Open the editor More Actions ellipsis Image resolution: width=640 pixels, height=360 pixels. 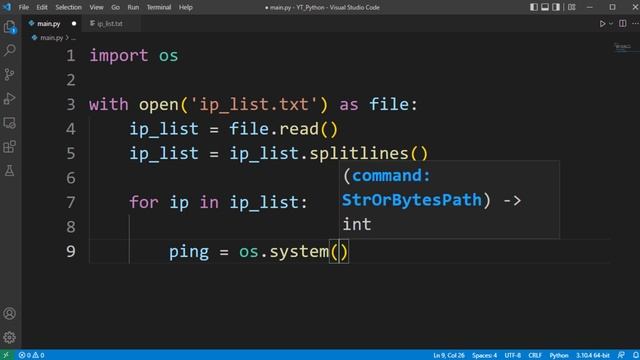pos(635,24)
